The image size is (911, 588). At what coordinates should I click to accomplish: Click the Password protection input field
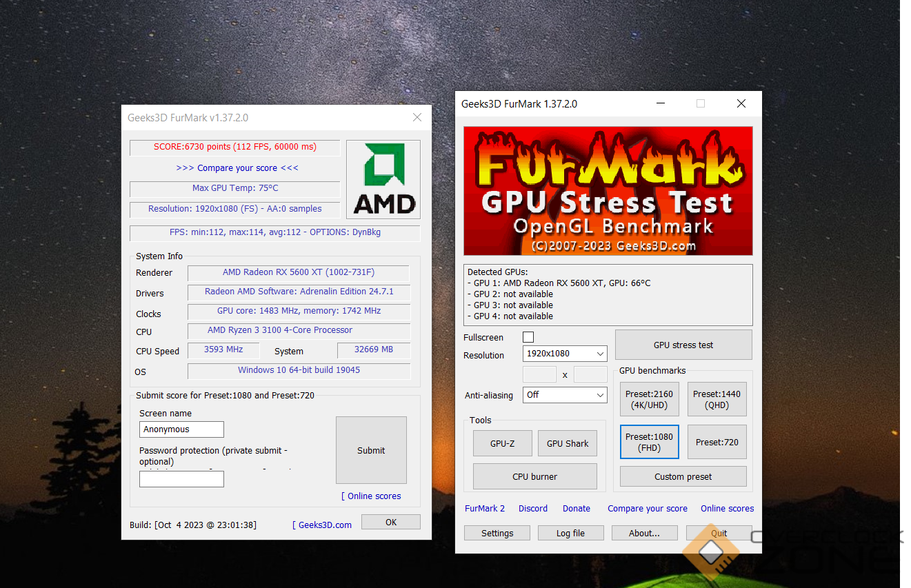click(181, 479)
